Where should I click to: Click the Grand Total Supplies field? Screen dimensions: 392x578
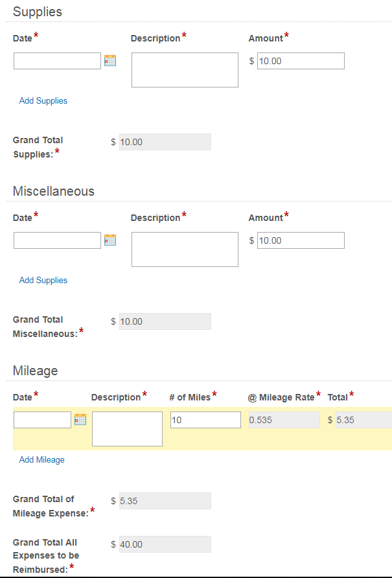click(x=165, y=142)
